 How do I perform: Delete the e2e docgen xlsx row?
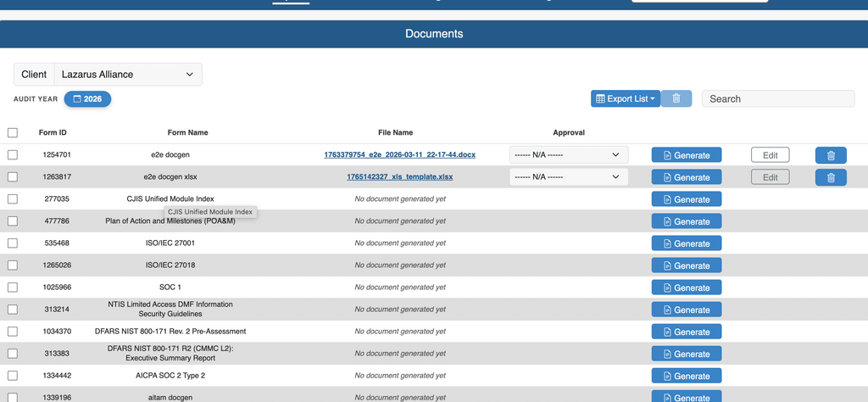[831, 177]
